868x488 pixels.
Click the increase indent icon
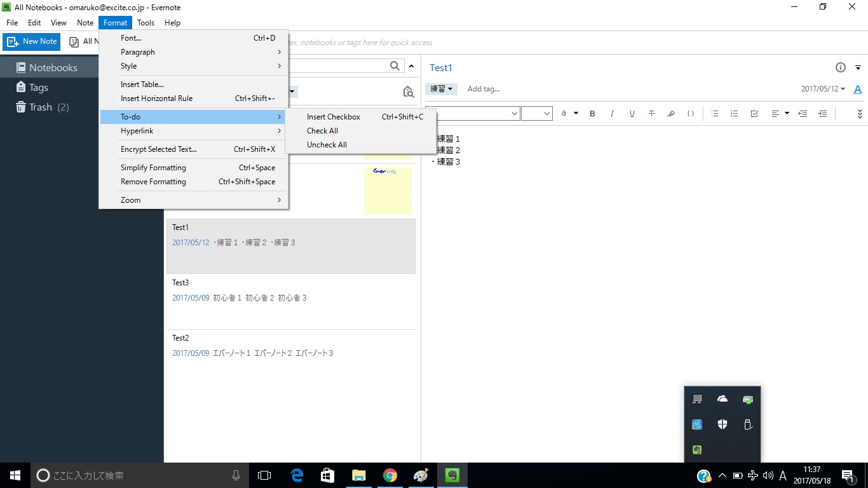[822, 114]
